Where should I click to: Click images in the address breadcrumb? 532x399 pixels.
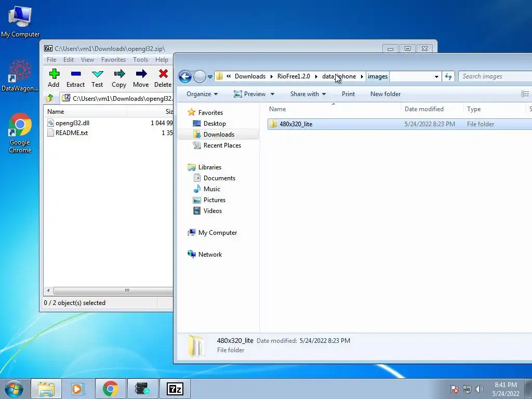378,76
